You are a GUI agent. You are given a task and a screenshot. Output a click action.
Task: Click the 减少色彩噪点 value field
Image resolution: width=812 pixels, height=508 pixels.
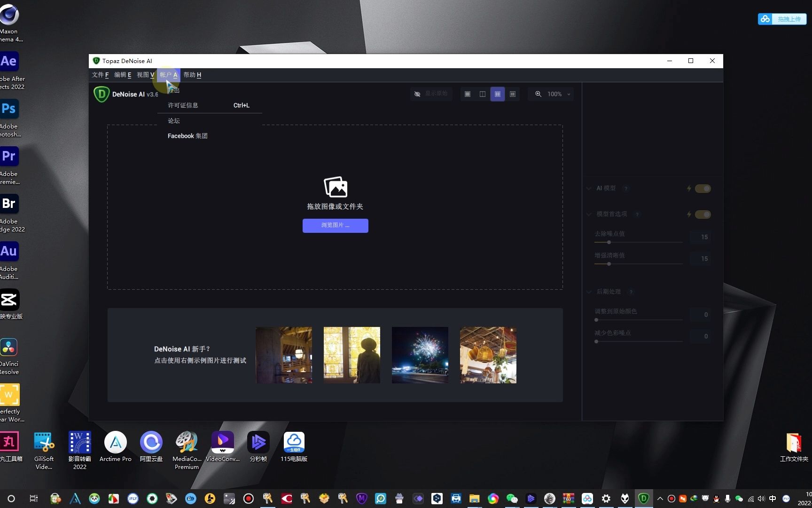point(700,336)
